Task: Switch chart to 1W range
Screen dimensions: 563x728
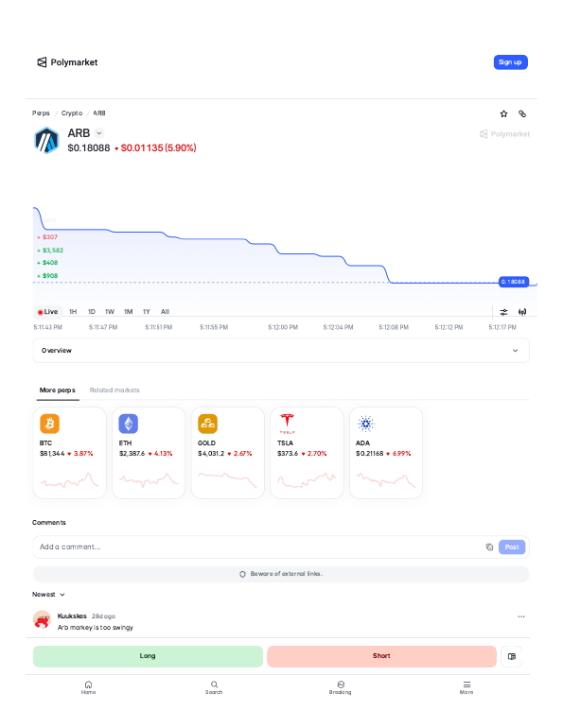Action: (x=110, y=312)
